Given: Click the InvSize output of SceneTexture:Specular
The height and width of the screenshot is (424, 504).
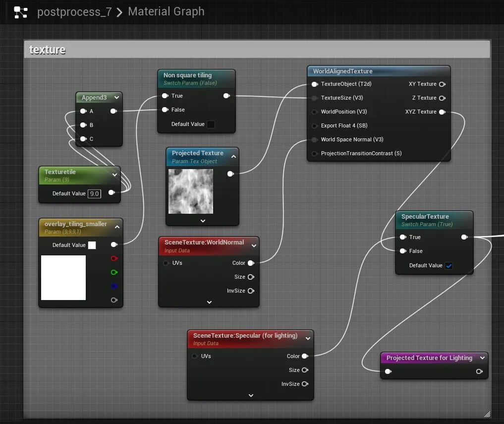Looking at the screenshot, I should [x=305, y=384].
